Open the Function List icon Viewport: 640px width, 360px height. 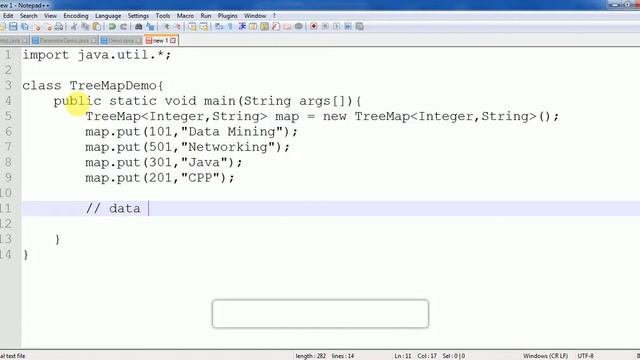click(275, 27)
